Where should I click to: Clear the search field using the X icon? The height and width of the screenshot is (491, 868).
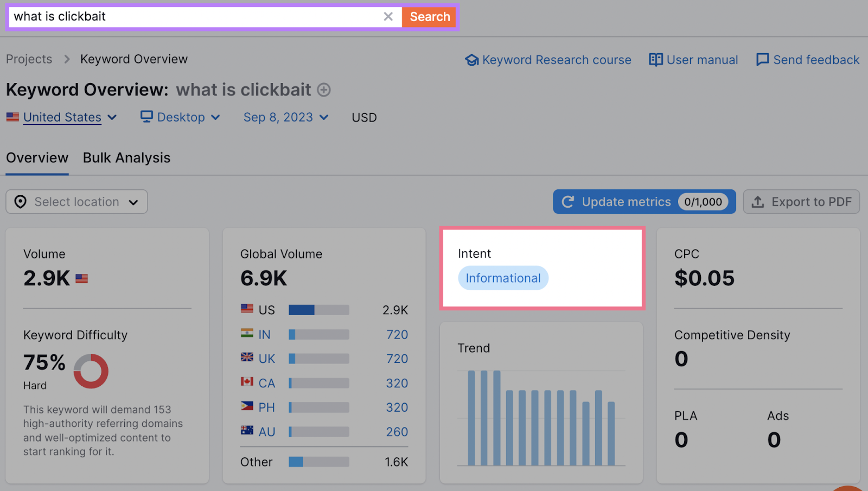click(x=388, y=16)
